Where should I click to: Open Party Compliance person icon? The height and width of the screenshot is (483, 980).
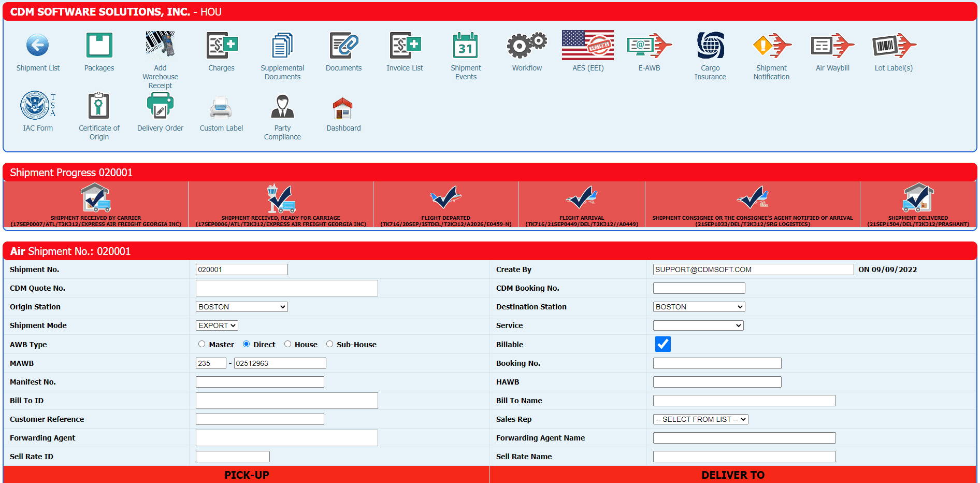click(282, 106)
